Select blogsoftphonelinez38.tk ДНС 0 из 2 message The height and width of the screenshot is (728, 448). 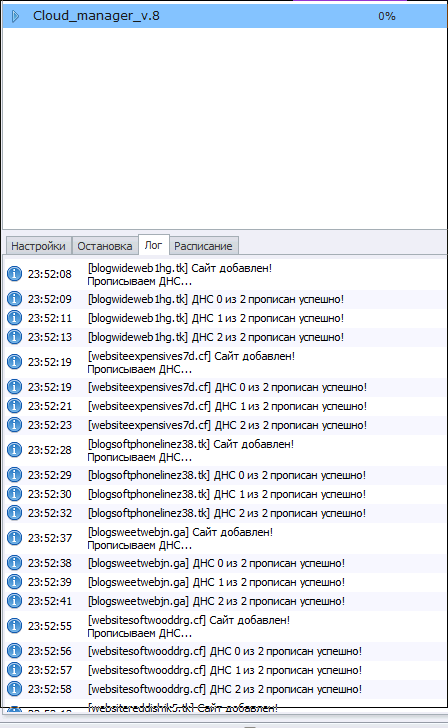pos(227,475)
